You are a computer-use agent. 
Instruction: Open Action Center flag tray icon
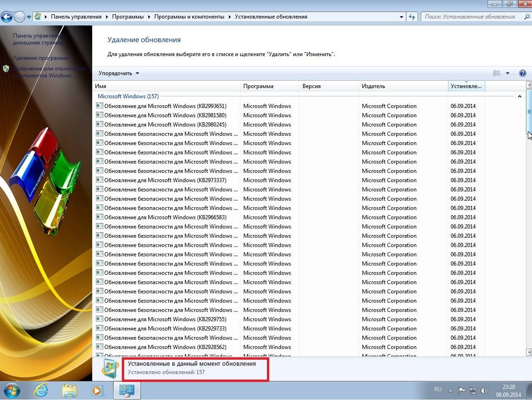pyautogui.click(x=462, y=391)
